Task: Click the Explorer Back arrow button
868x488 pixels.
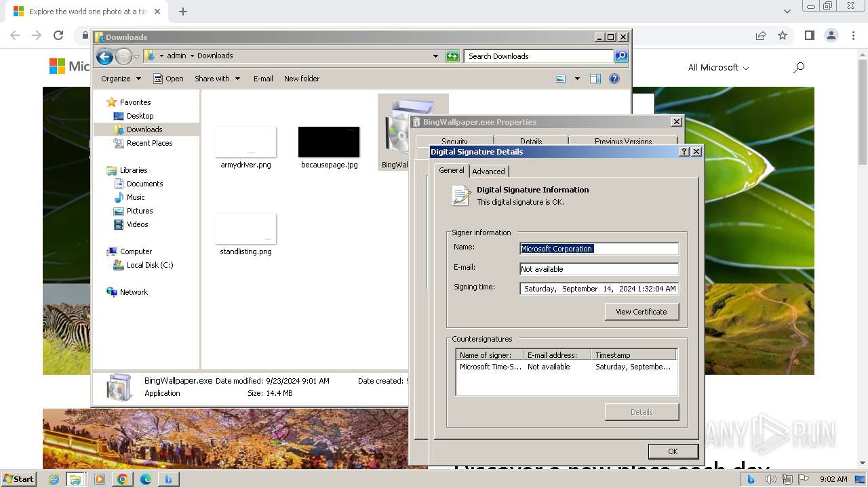Action: (104, 56)
